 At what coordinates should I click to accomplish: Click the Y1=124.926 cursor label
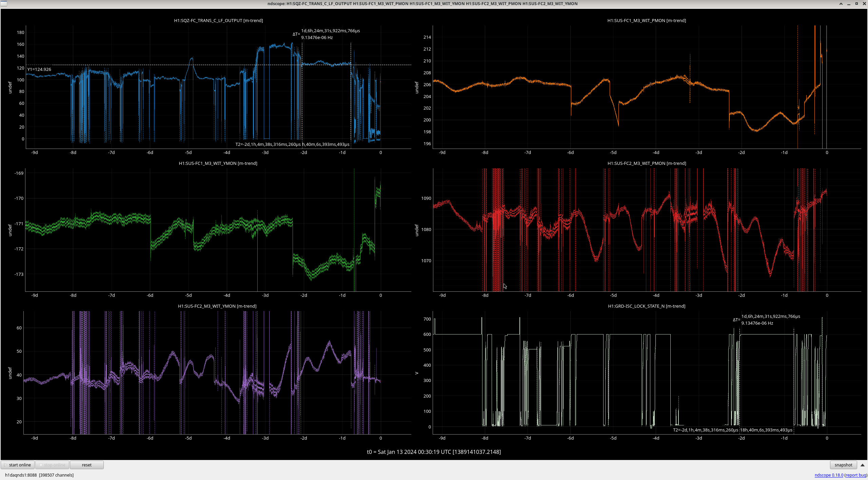[x=39, y=69]
